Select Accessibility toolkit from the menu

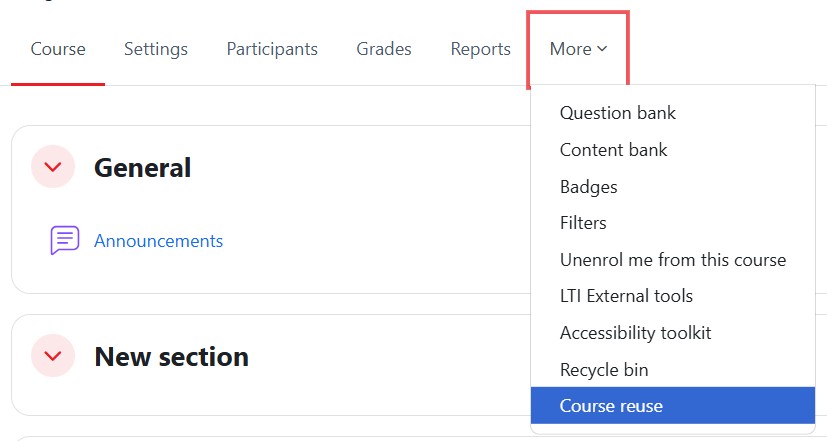point(635,333)
